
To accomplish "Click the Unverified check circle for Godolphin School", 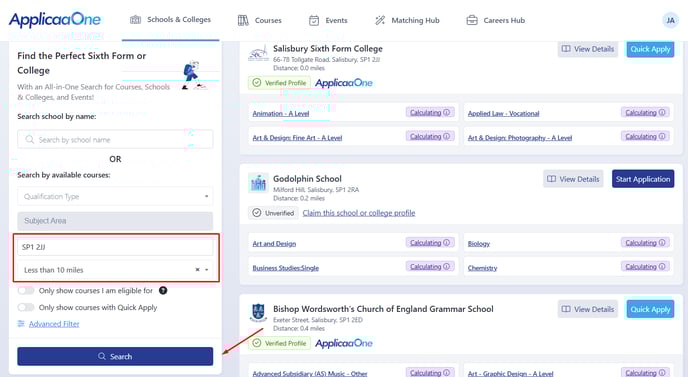I will pyautogui.click(x=257, y=213).
